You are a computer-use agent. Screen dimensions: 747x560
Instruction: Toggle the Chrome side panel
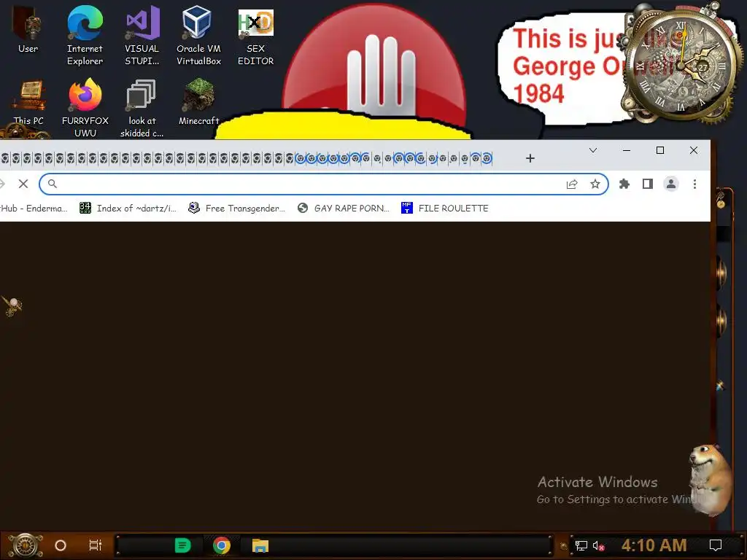coord(648,184)
